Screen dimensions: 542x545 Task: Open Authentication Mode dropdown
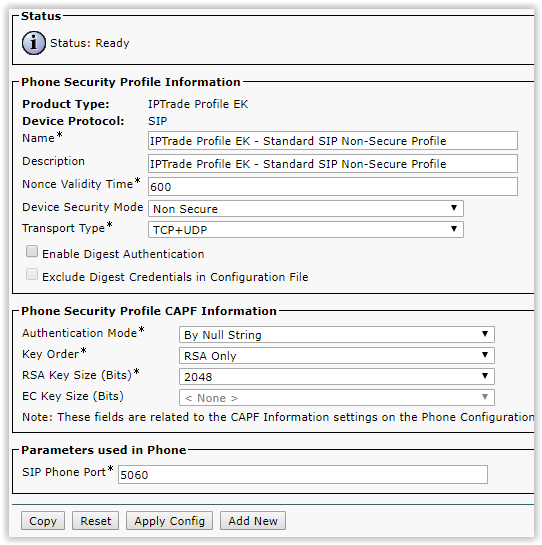(x=337, y=334)
